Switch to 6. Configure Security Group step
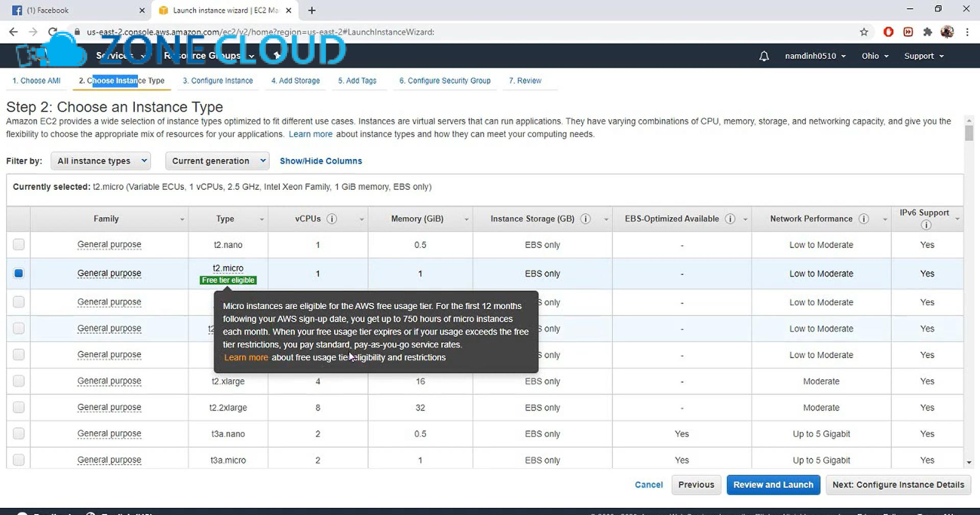 (444, 81)
